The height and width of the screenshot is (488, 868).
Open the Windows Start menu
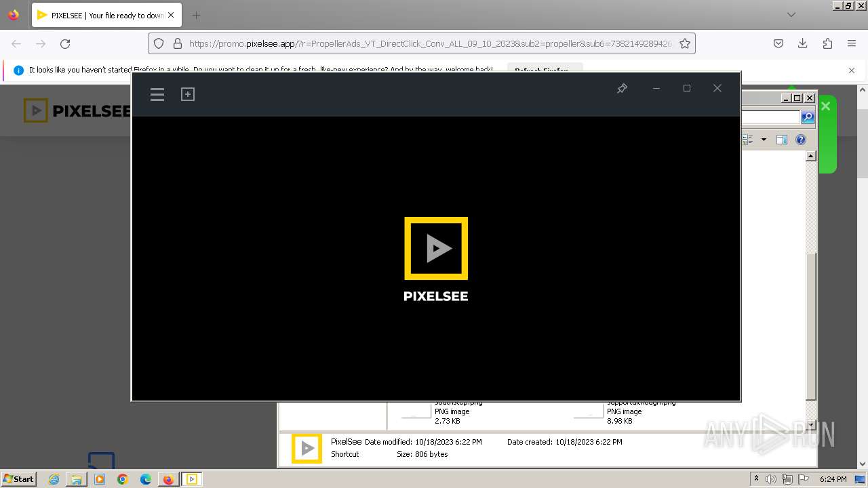pos(18,479)
